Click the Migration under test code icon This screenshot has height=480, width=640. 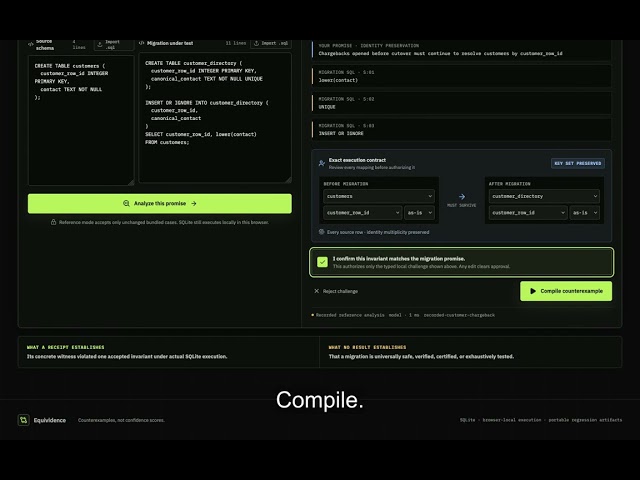(x=142, y=43)
